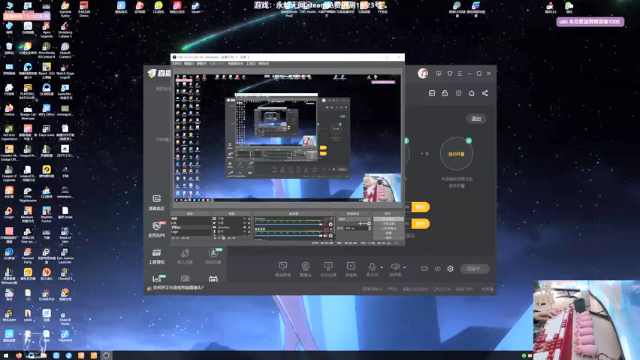640x360 pixels.
Task: Open the 如何把手机变成电脑摄像头 help link
Action: 178,288
